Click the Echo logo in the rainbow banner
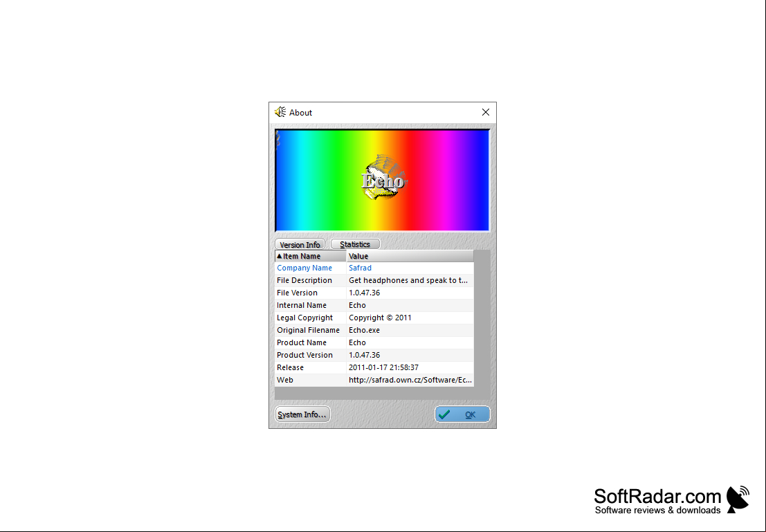Screen dimensions: 766x532 (x=383, y=178)
